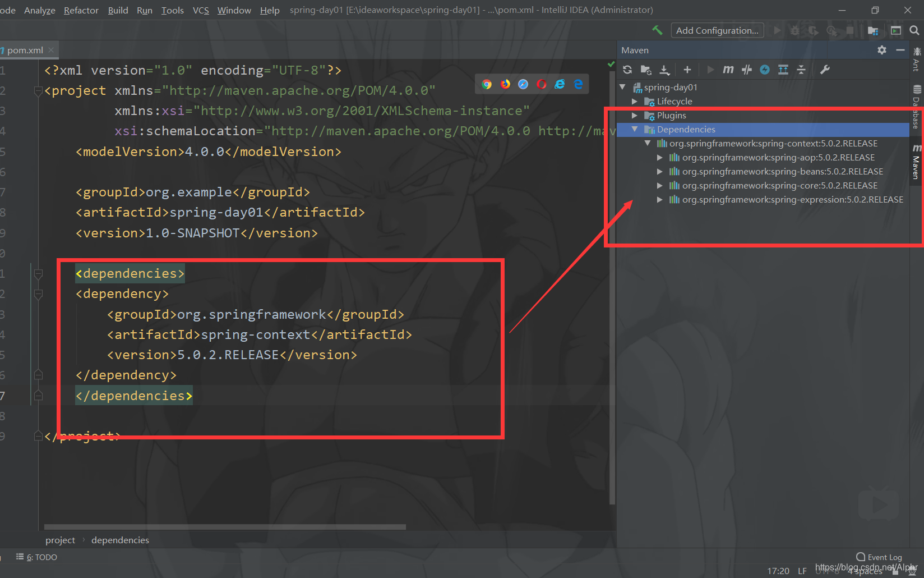
Task: Collapse the spring-context dependency arrow
Action: click(648, 143)
